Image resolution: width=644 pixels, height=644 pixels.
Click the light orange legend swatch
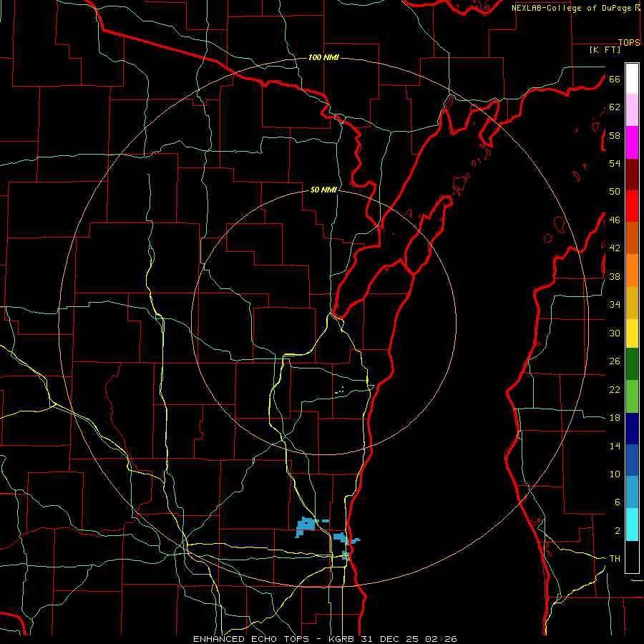pos(632,270)
